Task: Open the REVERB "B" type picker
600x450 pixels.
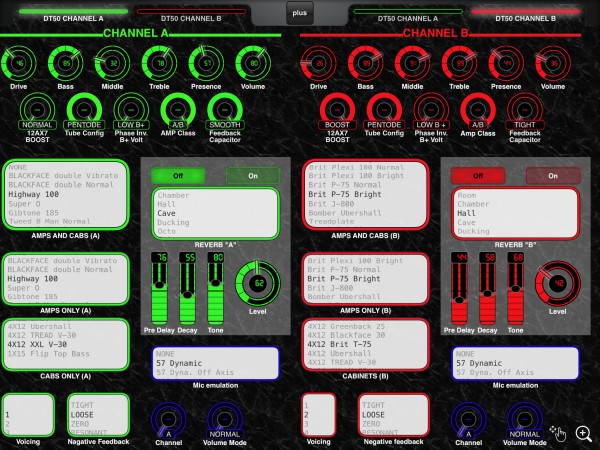Action: (515, 213)
